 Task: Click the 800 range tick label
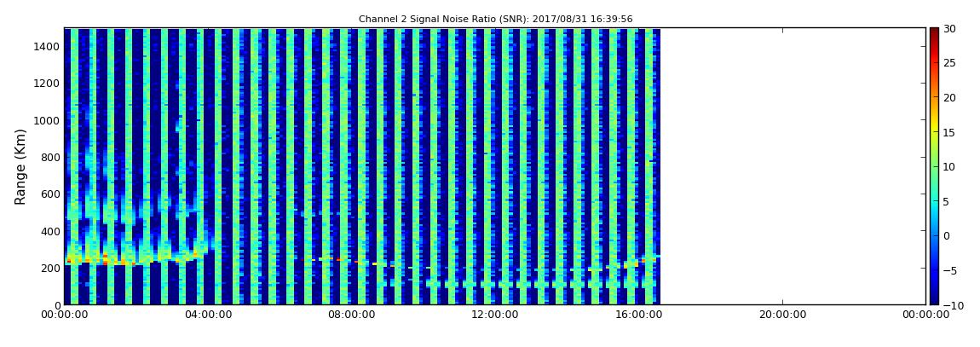tap(50, 157)
